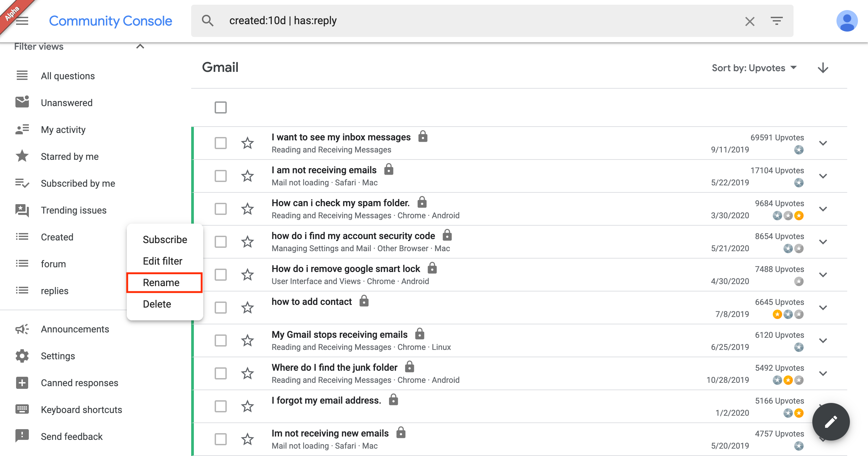The width and height of the screenshot is (868, 456).
Task: Expand the 'I want to see my inbox messages' thread
Action: coord(823,143)
